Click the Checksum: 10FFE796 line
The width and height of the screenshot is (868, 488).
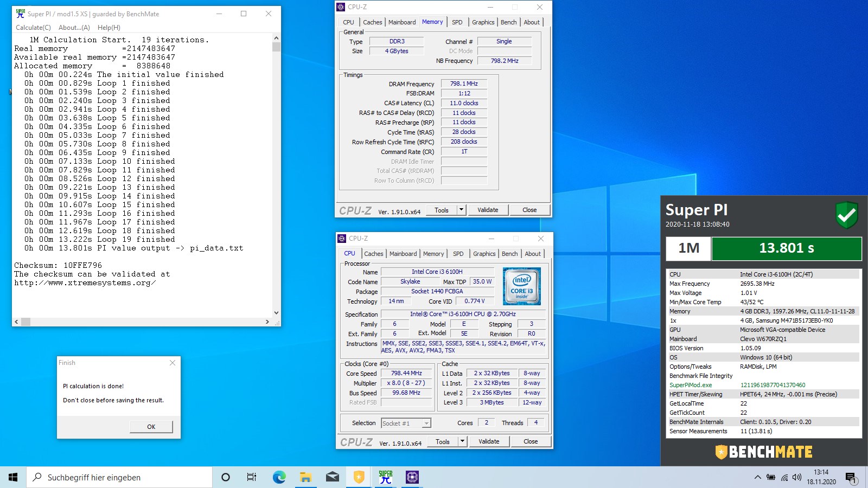[58, 265]
